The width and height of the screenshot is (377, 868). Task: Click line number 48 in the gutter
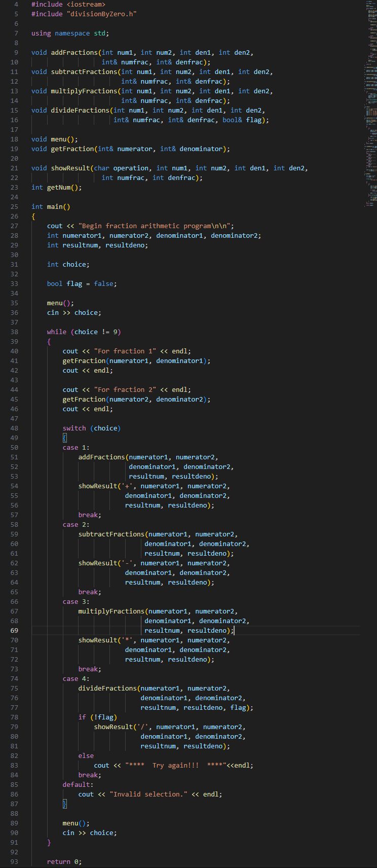14,428
